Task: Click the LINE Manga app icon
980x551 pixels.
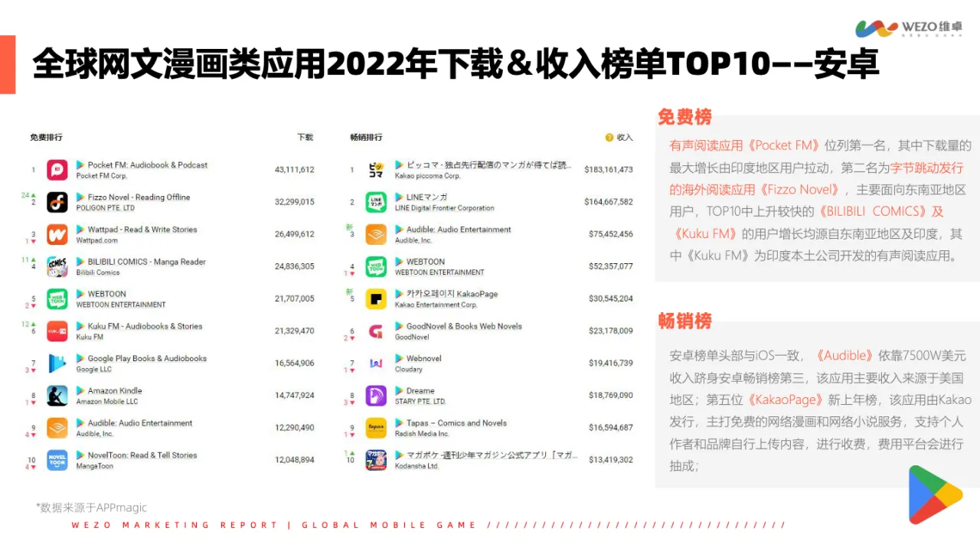Action: (x=376, y=202)
